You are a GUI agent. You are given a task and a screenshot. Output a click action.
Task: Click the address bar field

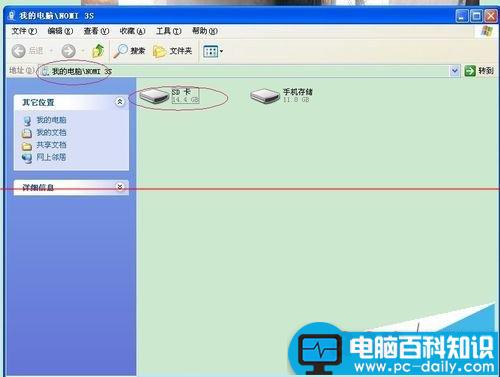[x=248, y=71]
